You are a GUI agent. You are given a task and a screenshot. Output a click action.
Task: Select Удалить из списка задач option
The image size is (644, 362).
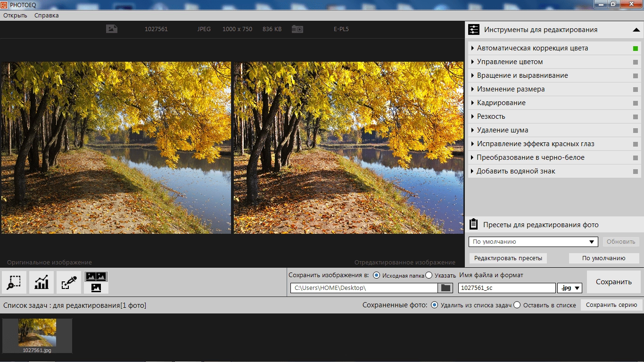[434, 305]
